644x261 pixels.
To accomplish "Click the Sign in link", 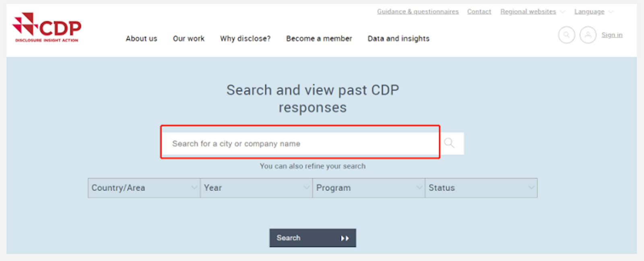I will click(612, 35).
